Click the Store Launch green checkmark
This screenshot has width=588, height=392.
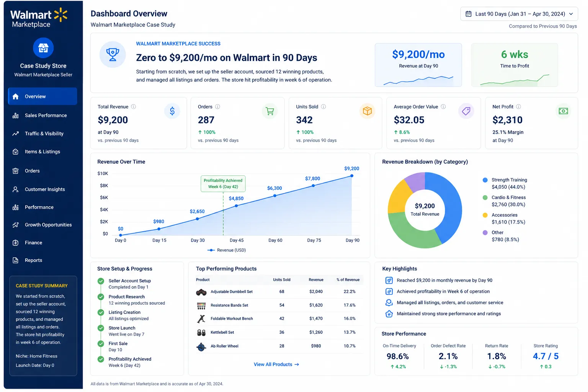(x=101, y=328)
